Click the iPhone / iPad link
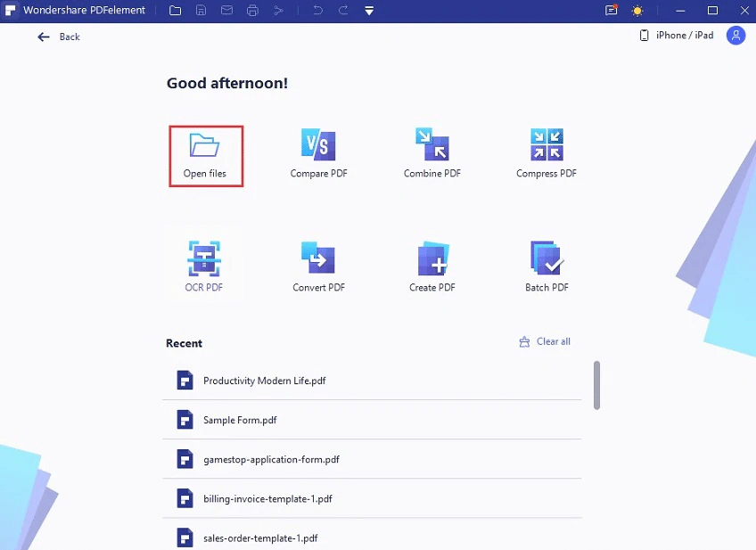This screenshot has width=756, height=550. pos(685,35)
